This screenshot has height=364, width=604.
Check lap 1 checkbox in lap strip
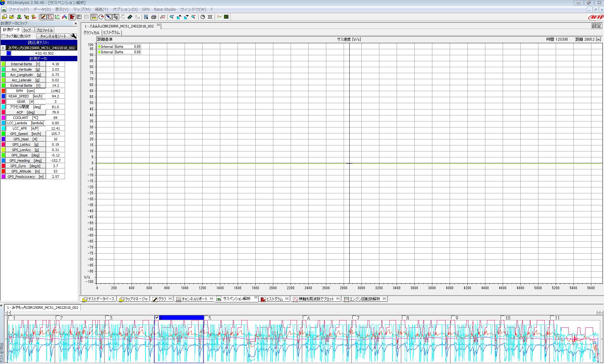(10, 318)
